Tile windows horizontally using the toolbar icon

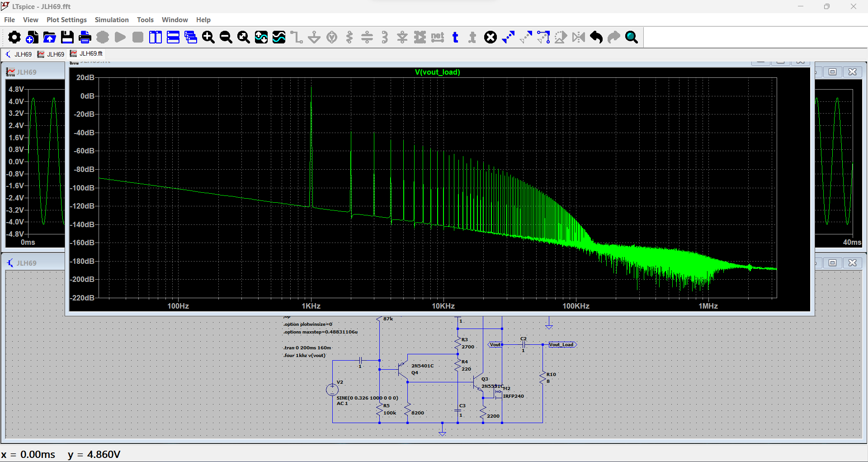click(173, 37)
